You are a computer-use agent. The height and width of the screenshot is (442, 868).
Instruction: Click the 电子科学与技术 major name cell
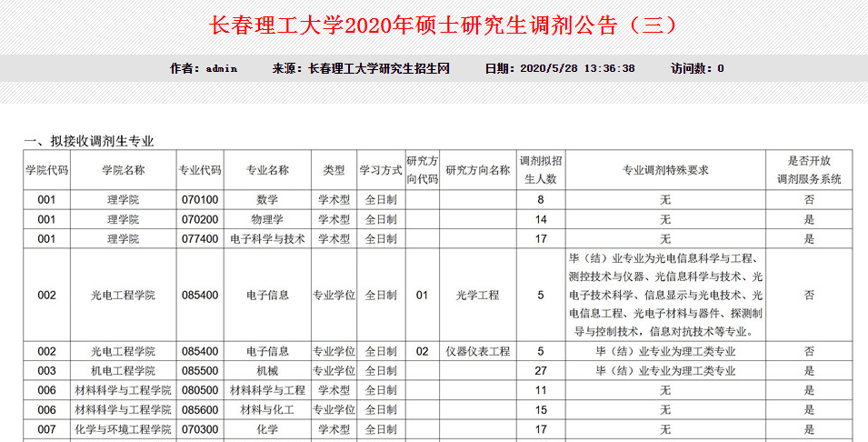click(267, 239)
